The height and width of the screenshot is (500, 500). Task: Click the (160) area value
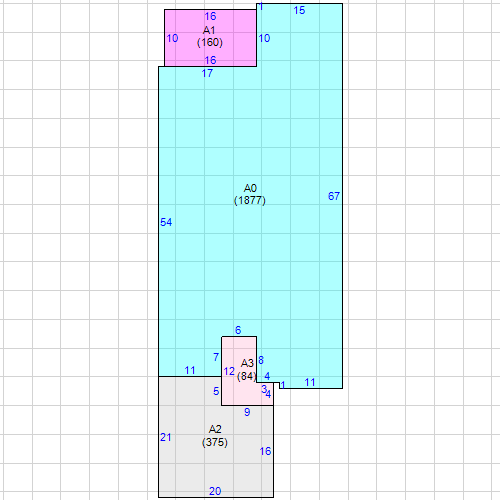[210, 43]
